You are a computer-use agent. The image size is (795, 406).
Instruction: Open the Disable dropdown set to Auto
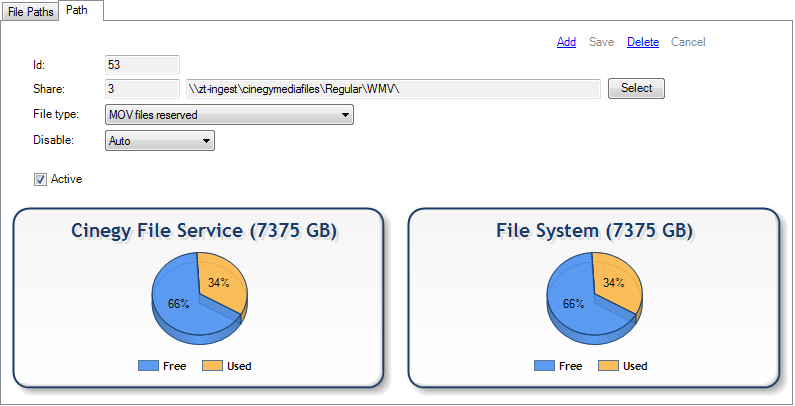click(x=160, y=141)
